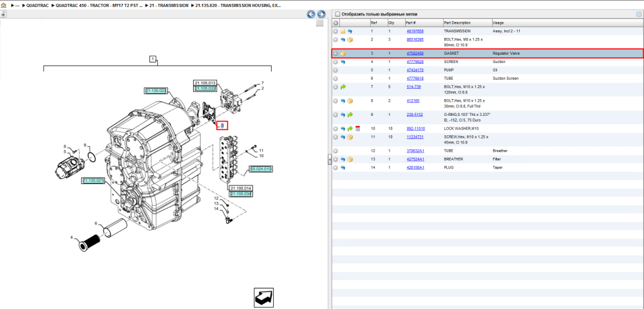The width and height of the screenshot is (644, 309).
Task: Open 21 - TRANSMISSION breadcrumb item
Action: (x=168, y=6)
